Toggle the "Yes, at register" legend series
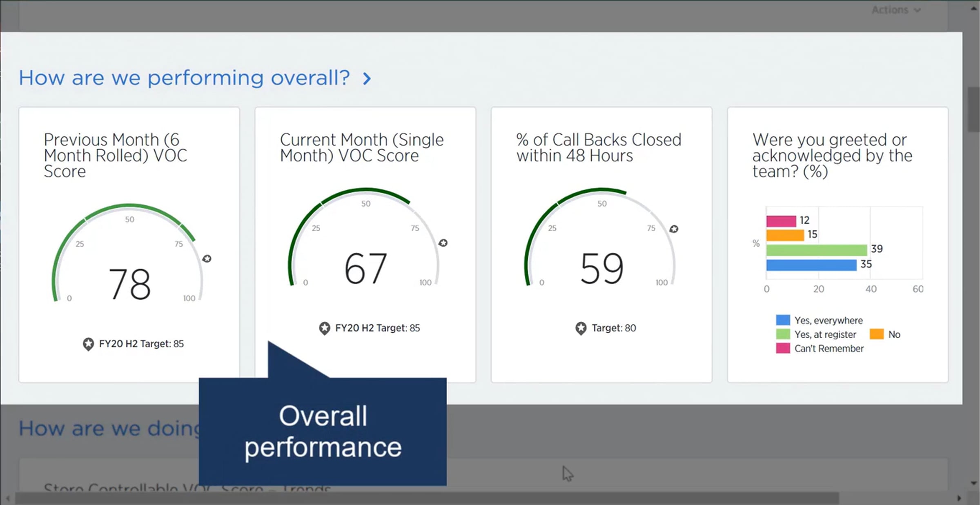This screenshot has height=505, width=980. [825, 334]
